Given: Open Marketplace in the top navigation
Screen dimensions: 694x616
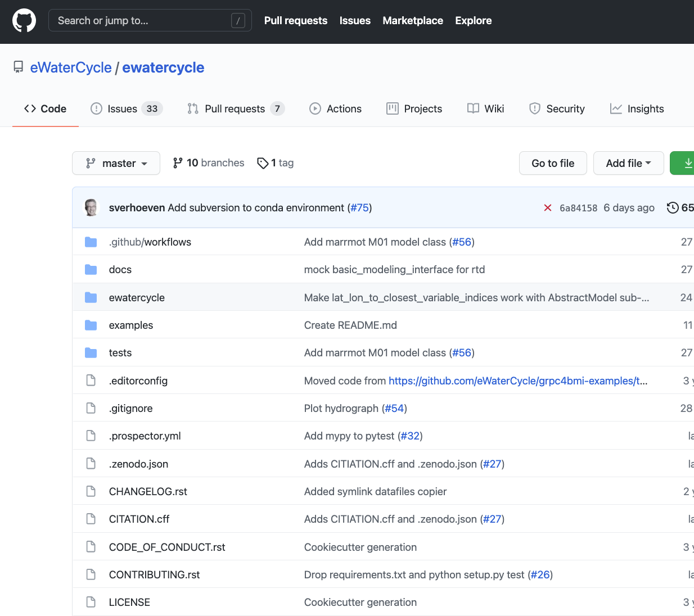Looking at the screenshot, I should (413, 21).
